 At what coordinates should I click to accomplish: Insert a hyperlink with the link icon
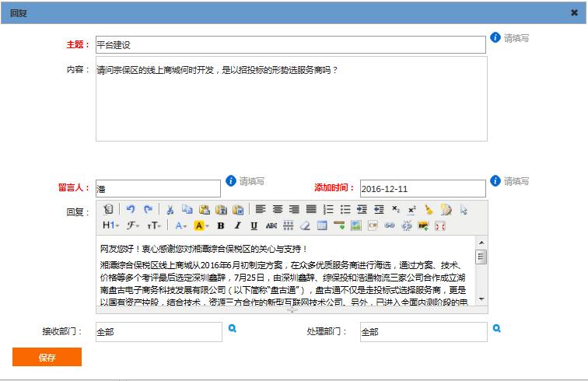[390, 225]
